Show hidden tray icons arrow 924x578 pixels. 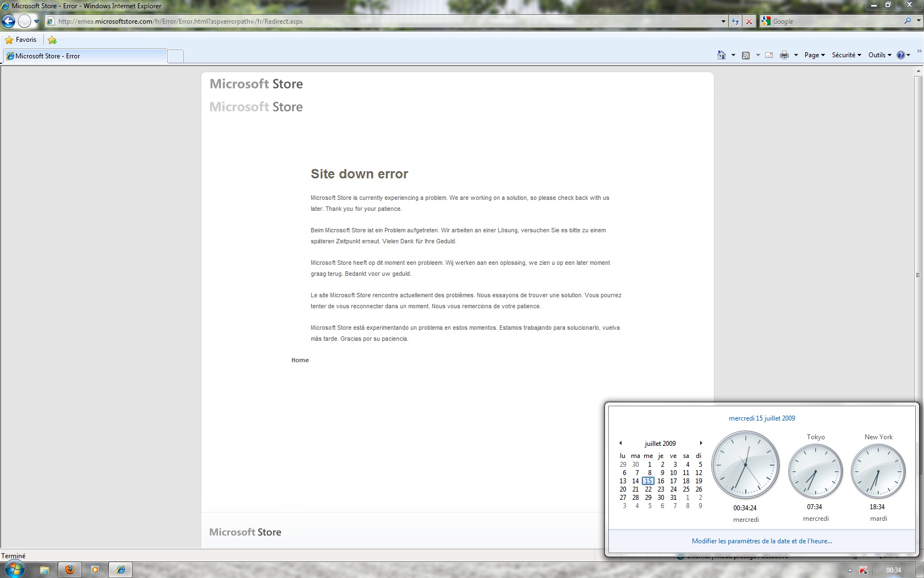(850, 570)
